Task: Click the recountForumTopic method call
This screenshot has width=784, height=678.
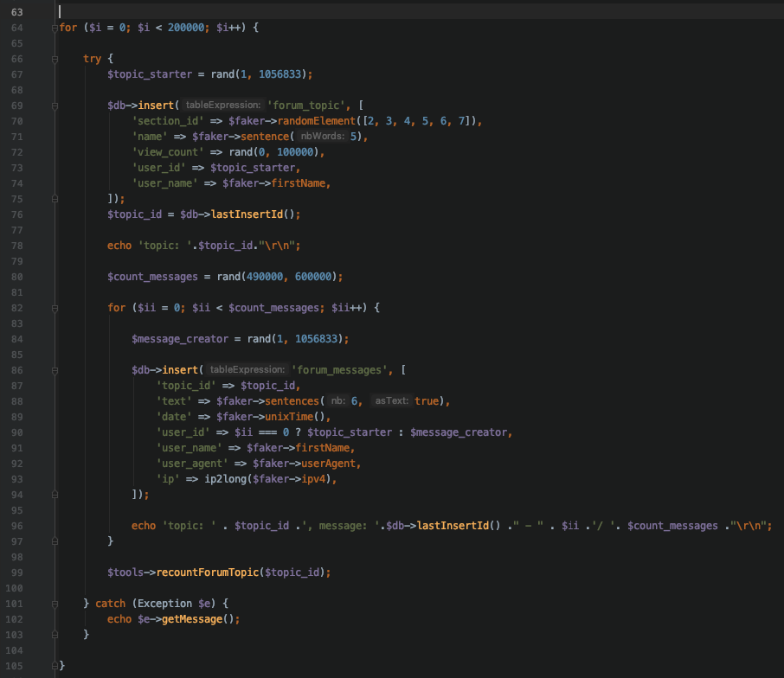Action: (x=209, y=572)
